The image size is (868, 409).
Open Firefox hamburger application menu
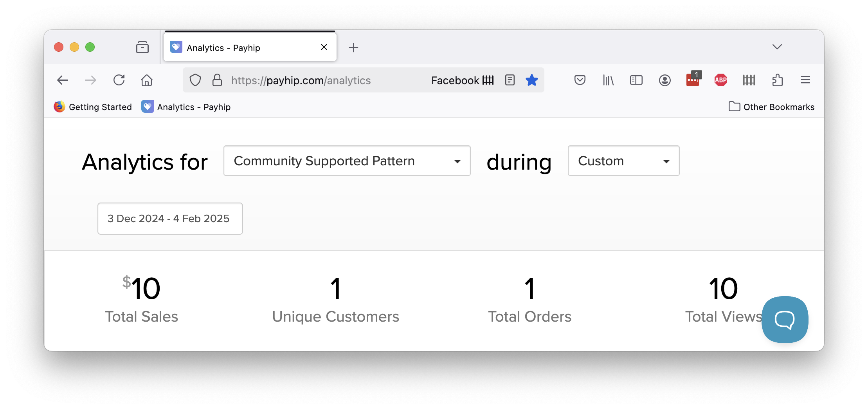coord(805,80)
